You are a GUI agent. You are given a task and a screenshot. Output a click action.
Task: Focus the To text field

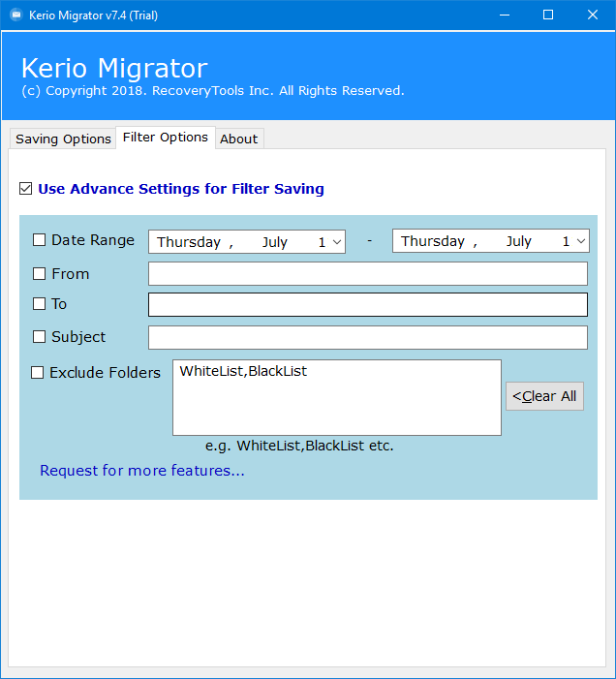pyautogui.click(x=368, y=304)
